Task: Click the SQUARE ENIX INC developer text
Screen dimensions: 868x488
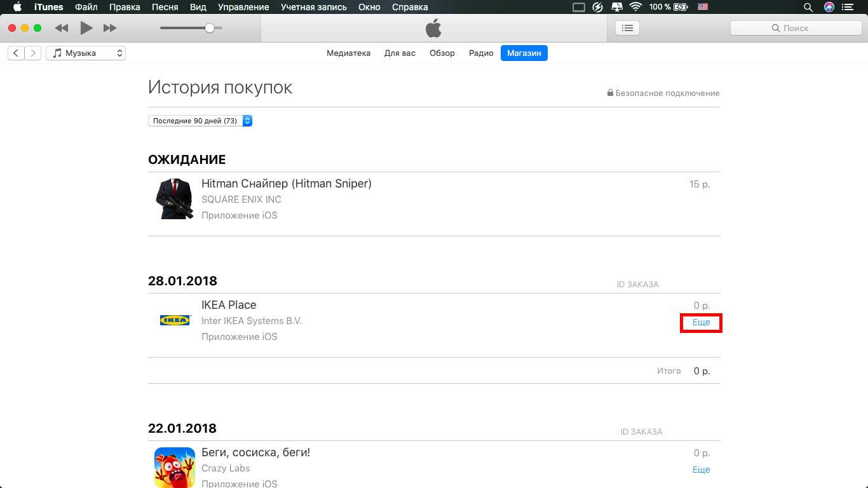Action: 241,200
